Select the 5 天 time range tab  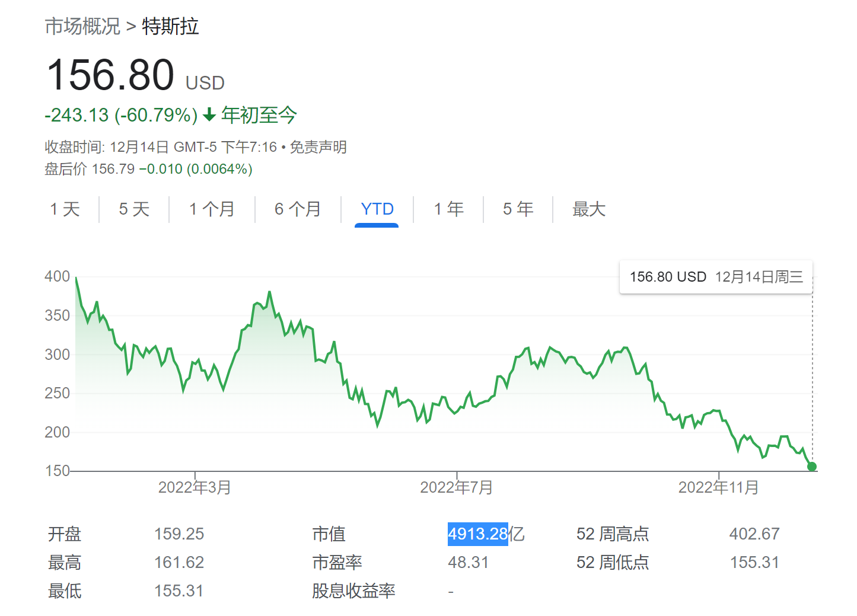(x=134, y=209)
